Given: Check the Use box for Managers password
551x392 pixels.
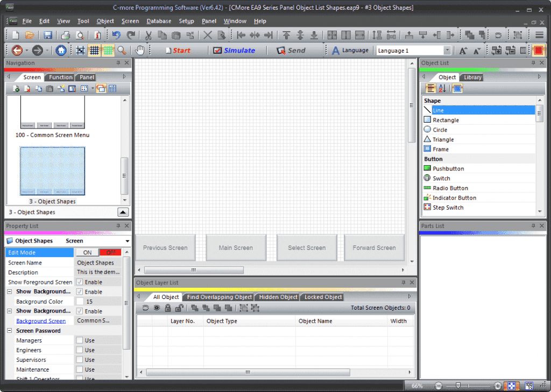Looking at the screenshot, I should (x=79, y=340).
